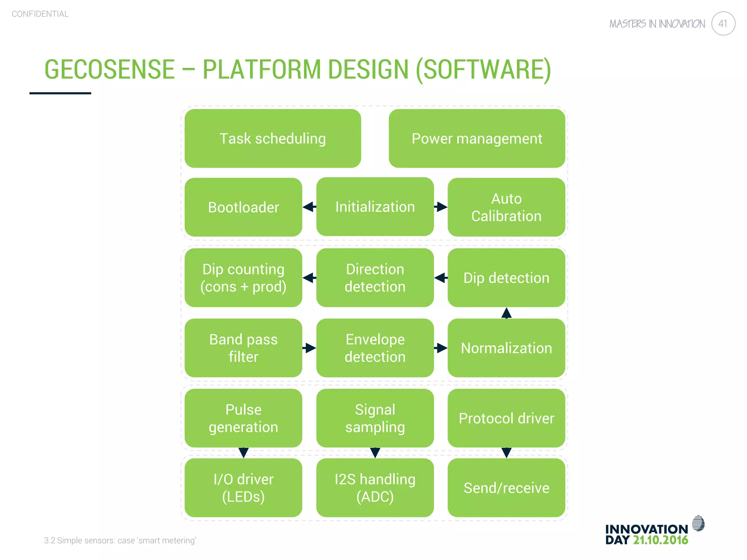747x560 pixels.
Task: Click the Envelope detection box
Action: click(x=375, y=348)
